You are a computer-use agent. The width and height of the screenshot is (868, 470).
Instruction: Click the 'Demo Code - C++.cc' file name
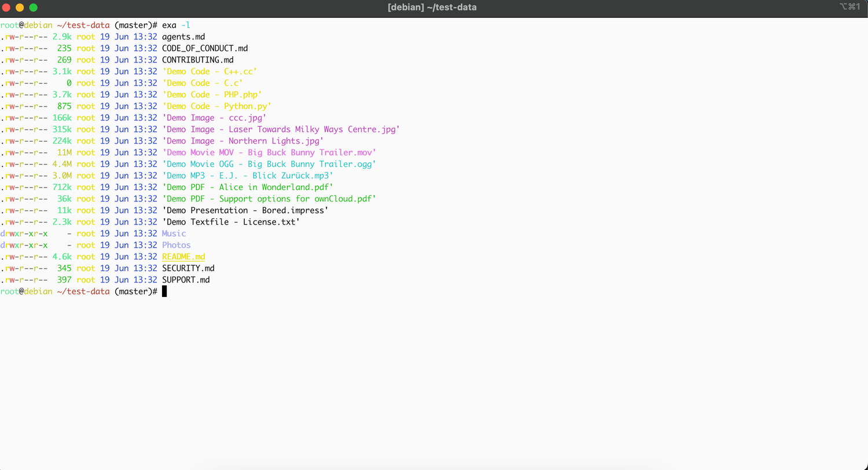tap(209, 71)
